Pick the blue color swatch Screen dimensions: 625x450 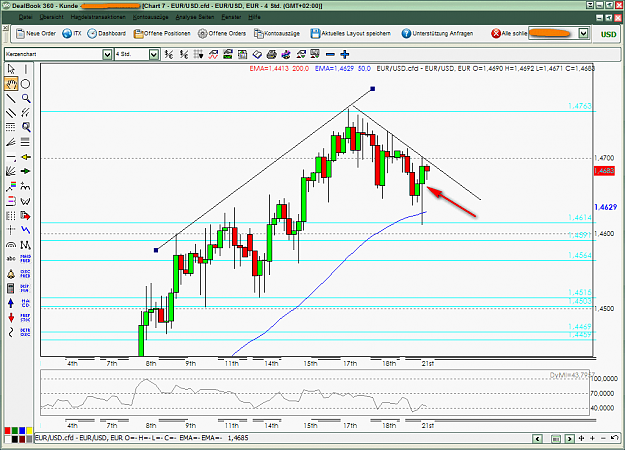(x=22, y=431)
